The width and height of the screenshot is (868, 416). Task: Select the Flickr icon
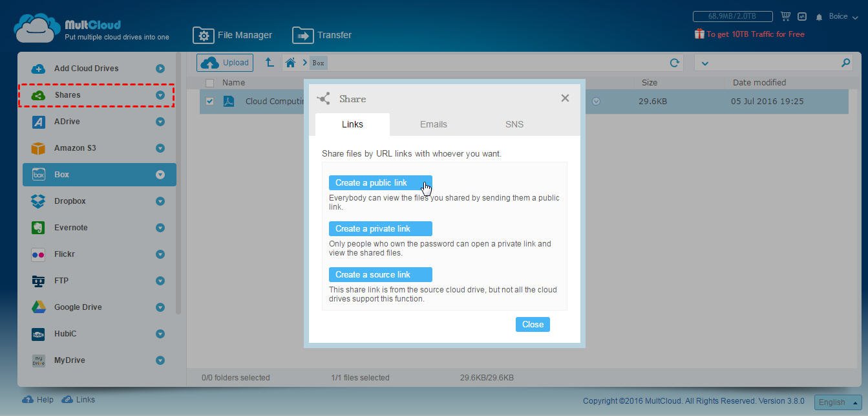[x=38, y=254]
